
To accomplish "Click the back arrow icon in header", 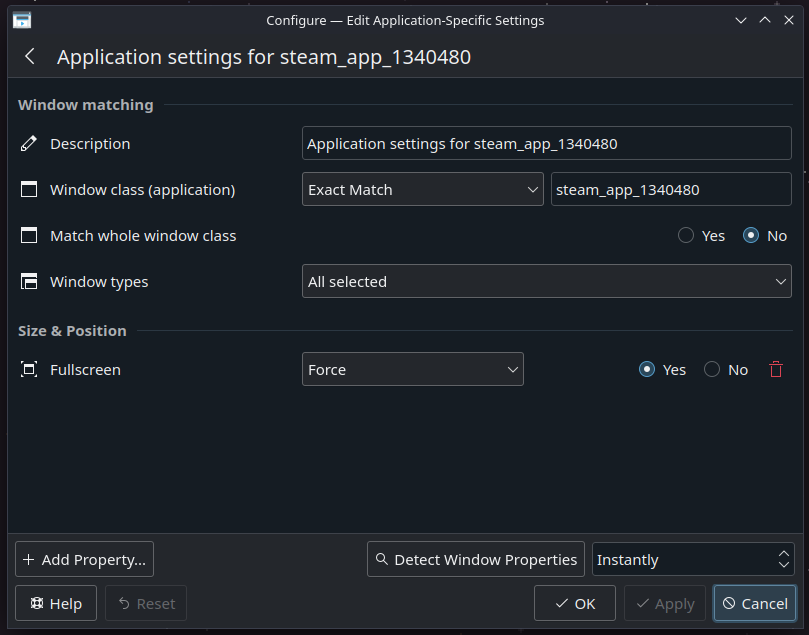I will pos(30,57).
